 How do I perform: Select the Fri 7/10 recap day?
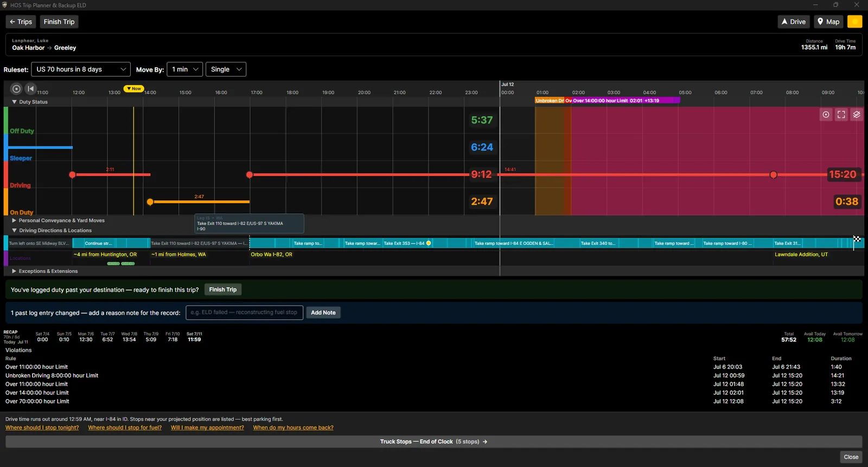[x=173, y=337]
